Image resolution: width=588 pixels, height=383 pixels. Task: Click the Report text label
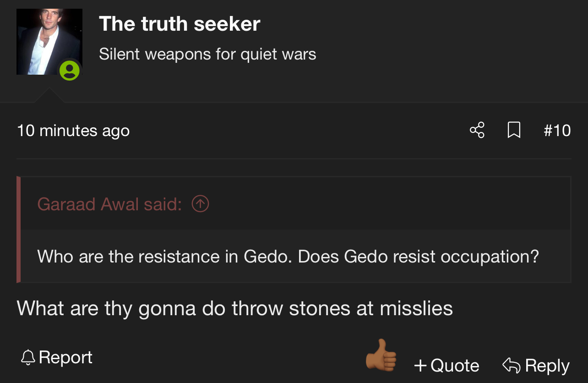tap(66, 357)
